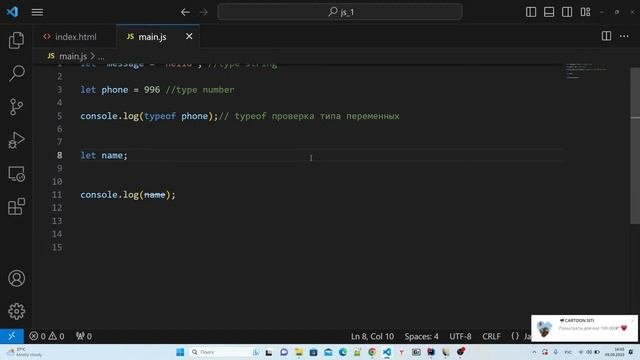Open the Yandex browser taskbar icon
640x360 pixels.
(x=401, y=352)
